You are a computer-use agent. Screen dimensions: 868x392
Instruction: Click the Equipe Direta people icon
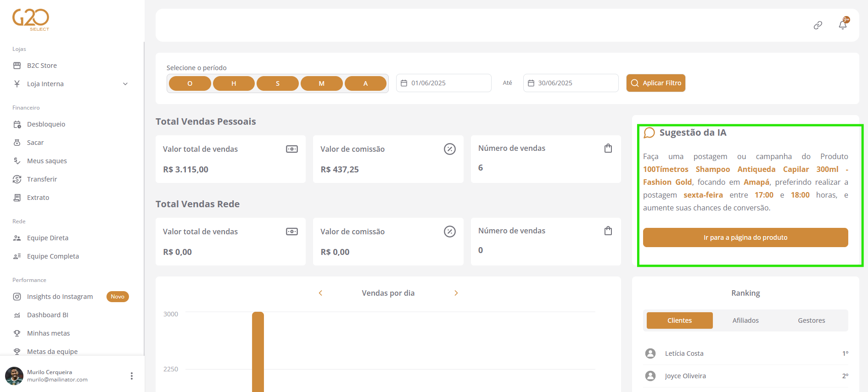click(x=17, y=238)
